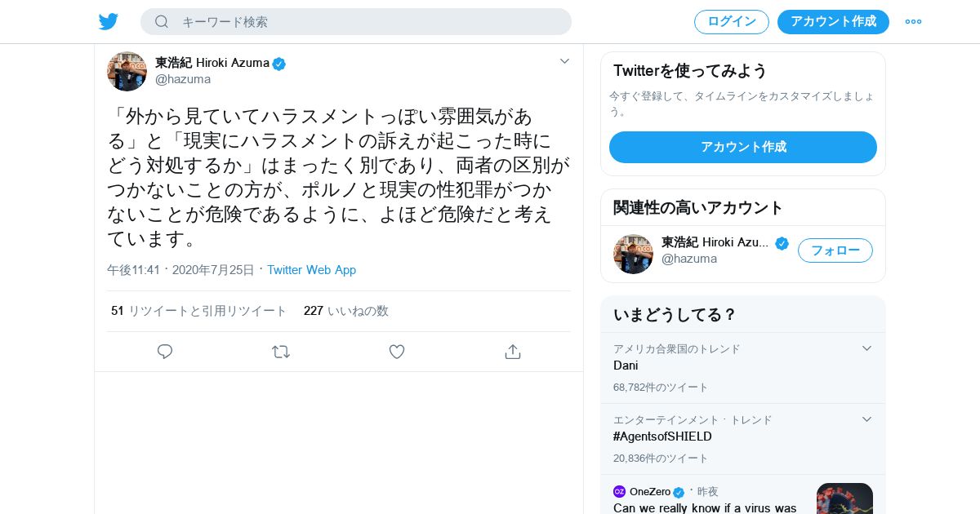Open the #AgentsofSHIELD trend
Image resolution: width=980 pixels, height=514 pixels.
[662, 436]
